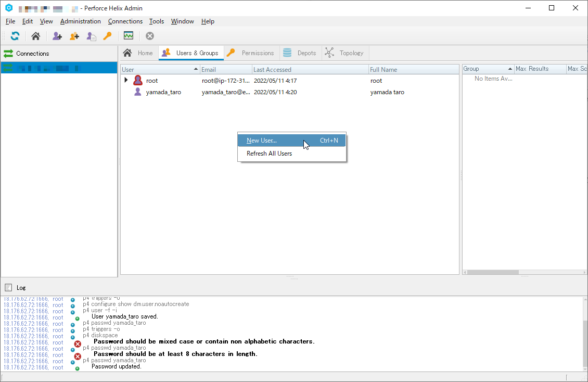The height and width of the screenshot is (382, 588).
Task: Click the New User toolbar icon
Action: coord(57,36)
